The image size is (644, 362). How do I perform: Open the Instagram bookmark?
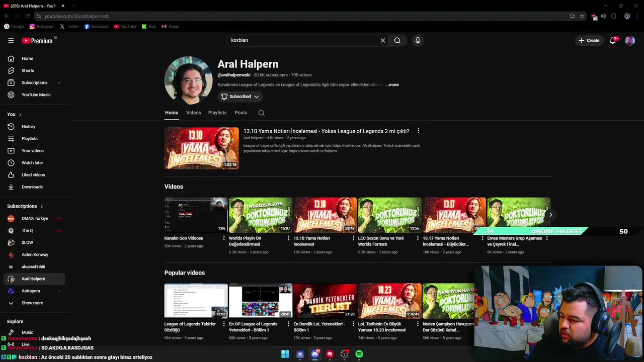pos(42,27)
